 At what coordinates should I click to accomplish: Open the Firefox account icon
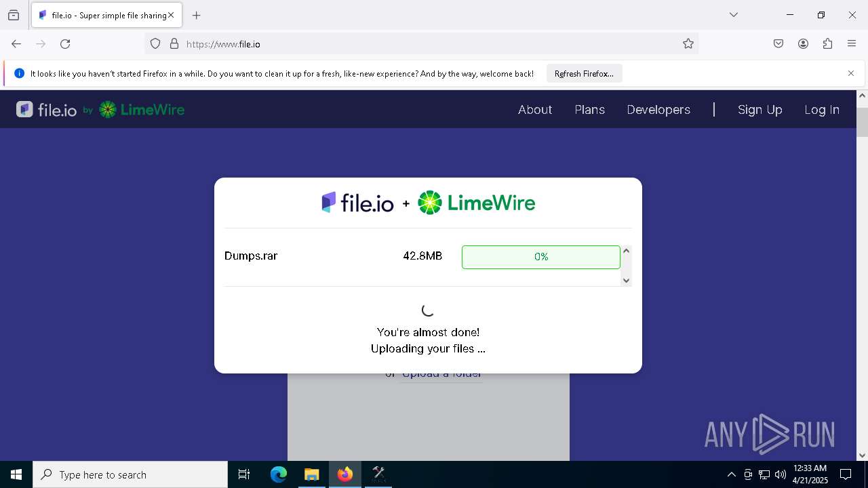tap(803, 44)
